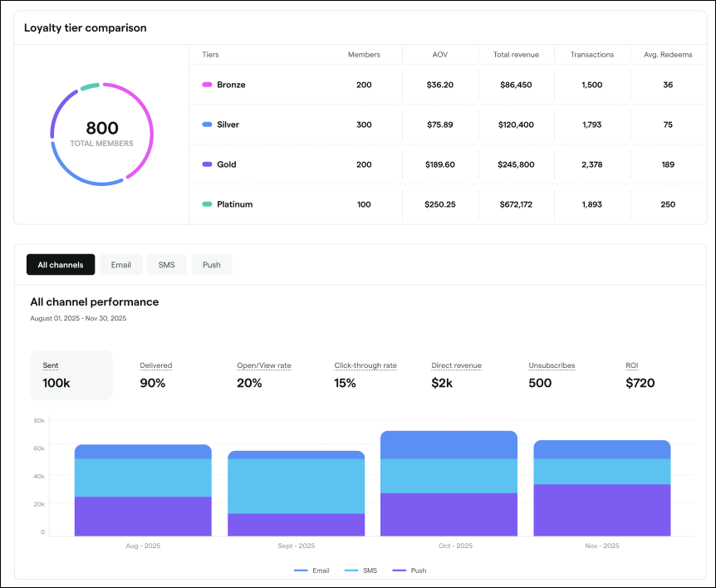
Task: Select the Unsubscribes metric
Action: (x=552, y=375)
